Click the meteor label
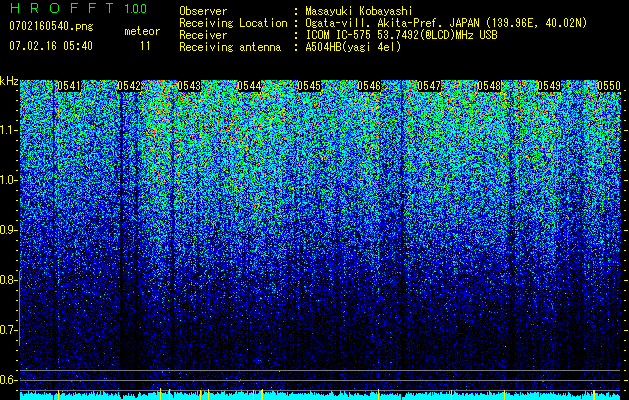 142,31
